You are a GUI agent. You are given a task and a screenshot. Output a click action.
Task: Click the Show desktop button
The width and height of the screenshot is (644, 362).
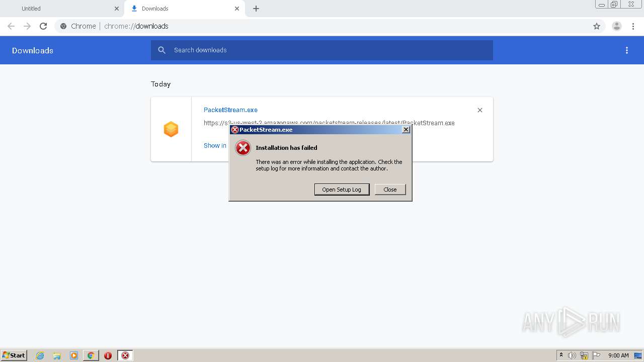tap(638, 355)
